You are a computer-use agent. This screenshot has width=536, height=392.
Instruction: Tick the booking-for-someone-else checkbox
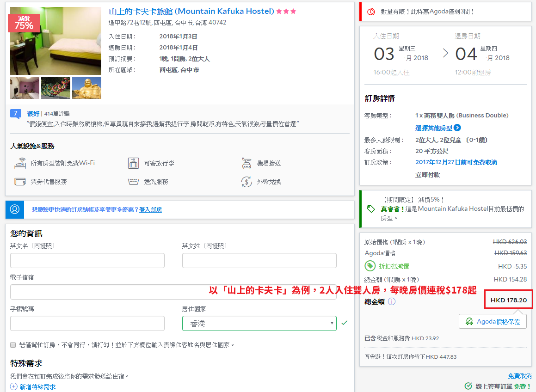click(x=13, y=345)
